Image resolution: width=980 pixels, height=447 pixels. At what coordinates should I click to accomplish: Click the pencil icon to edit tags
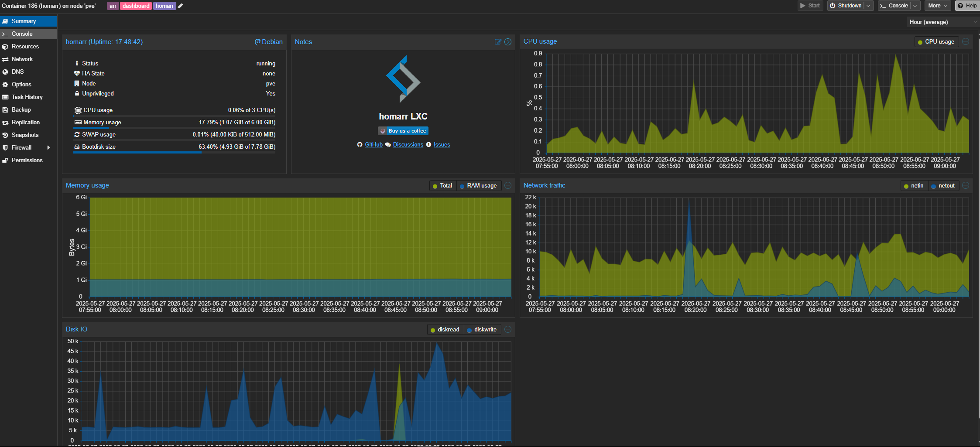coord(180,6)
